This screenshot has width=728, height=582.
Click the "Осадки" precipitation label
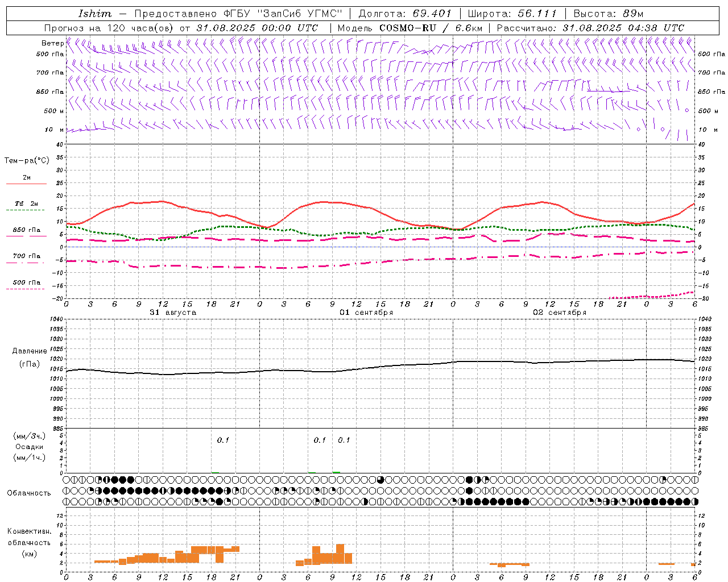[x=30, y=447]
